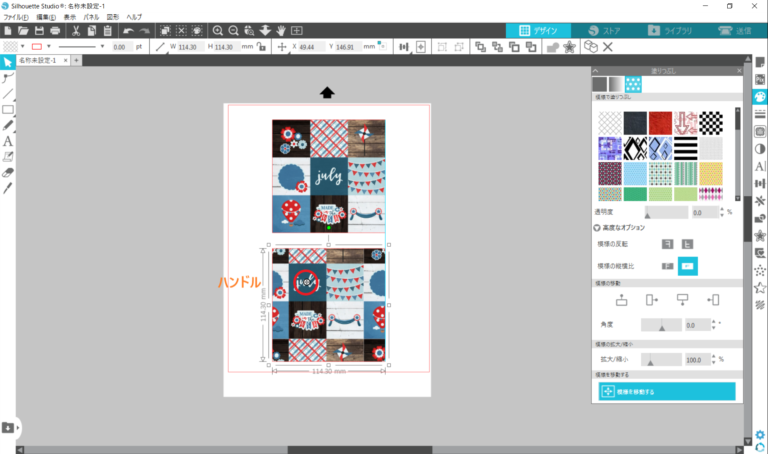
Task: Add a new document tab with plus
Action: point(76,60)
